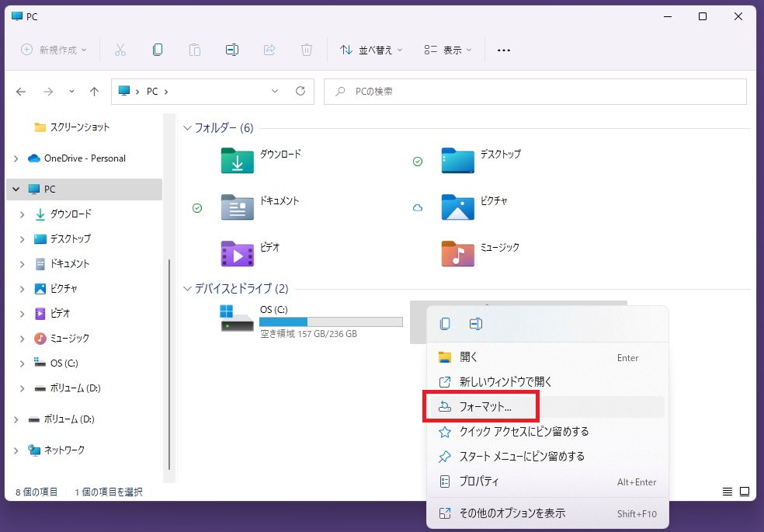Go up one folder with up arrow
This screenshot has height=532, width=764.
94,92
